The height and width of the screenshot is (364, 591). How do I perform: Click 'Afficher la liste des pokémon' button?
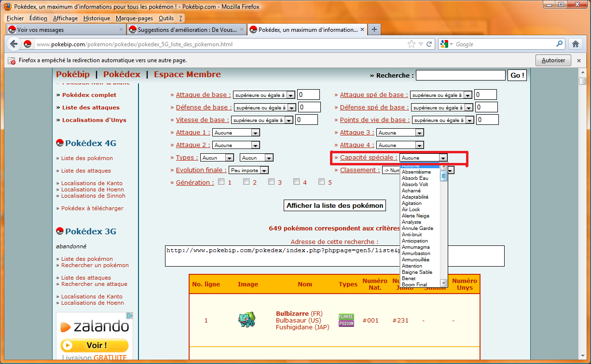click(x=335, y=205)
